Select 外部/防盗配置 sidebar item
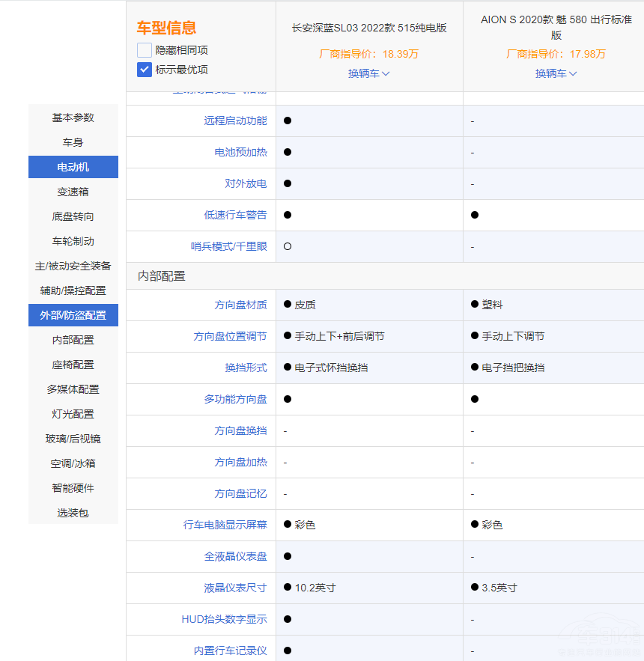The width and height of the screenshot is (644, 661). [x=73, y=315]
